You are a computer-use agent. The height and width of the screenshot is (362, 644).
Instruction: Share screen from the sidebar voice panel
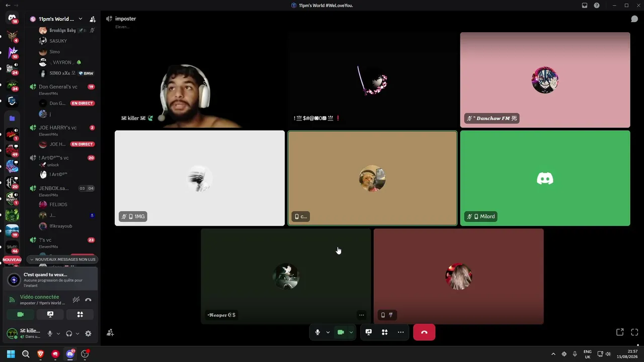pos(50,314)
